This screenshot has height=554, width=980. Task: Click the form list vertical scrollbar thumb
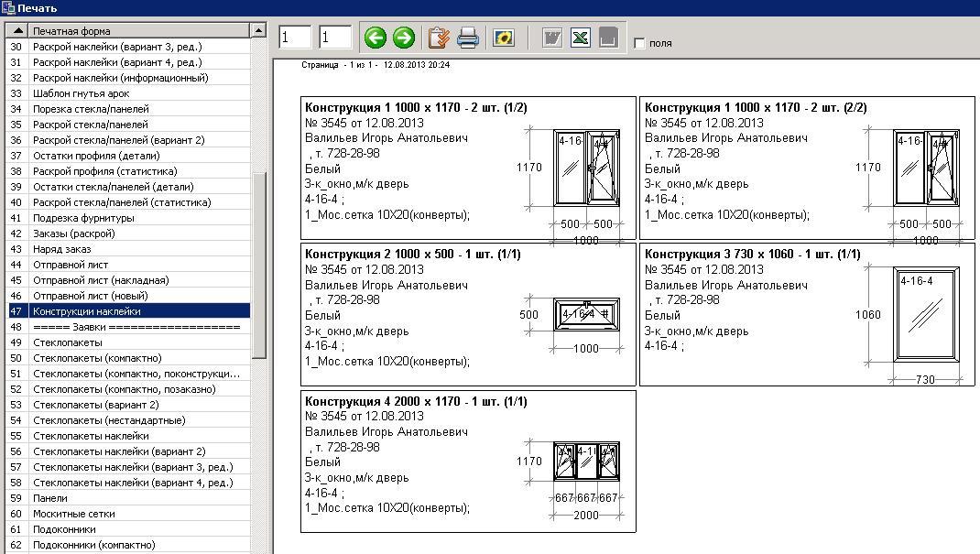pyautogui.click(x=259, y=265)
